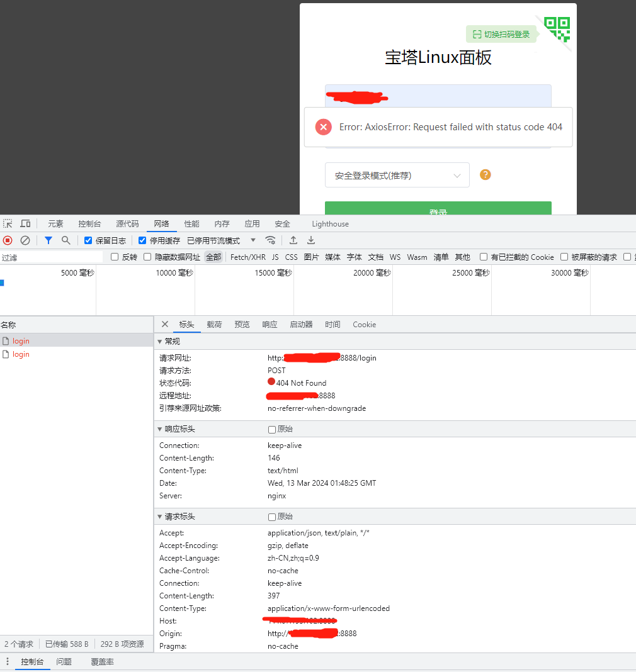Open the drawer three-dot menu
Screen dimensions: 636x672
[8, 662]
